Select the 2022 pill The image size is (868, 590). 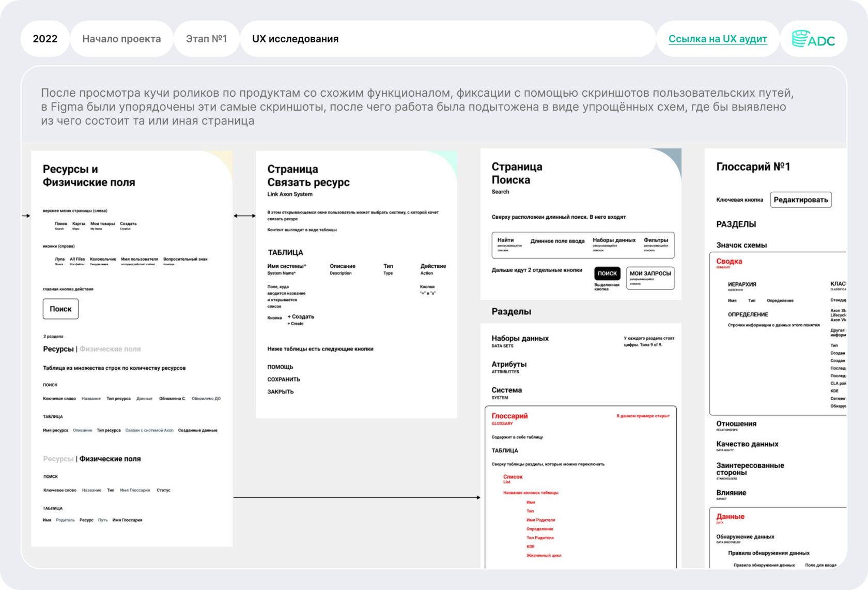pos(45,39)
